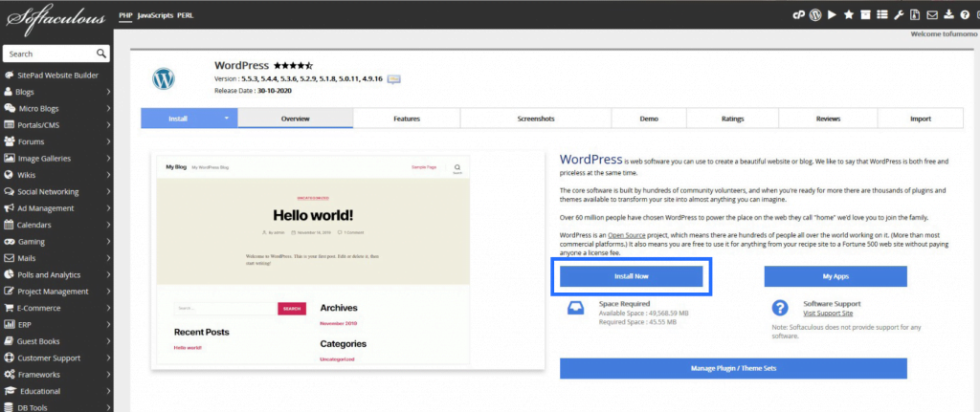Follow the Open Source link in description

point(627,235)
